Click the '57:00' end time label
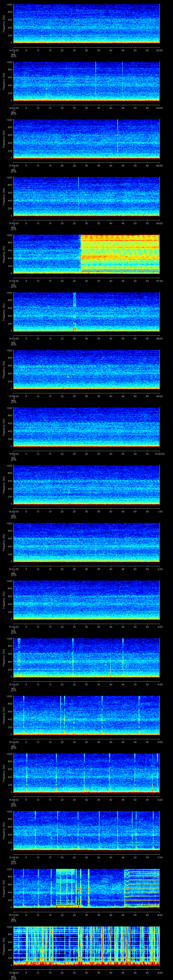This screenshot has height=980, width=173. click(x=160, y=281)
